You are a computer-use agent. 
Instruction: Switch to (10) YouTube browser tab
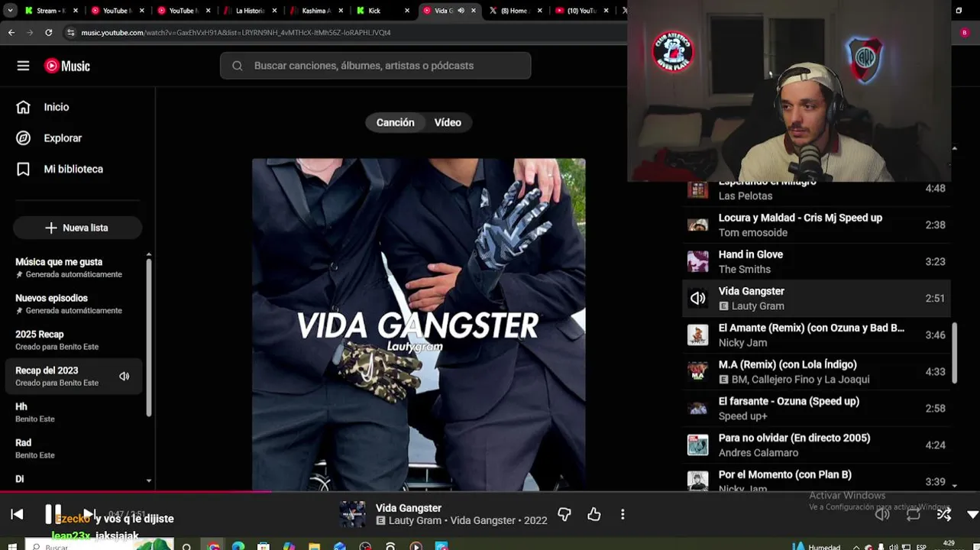point(581,11)
